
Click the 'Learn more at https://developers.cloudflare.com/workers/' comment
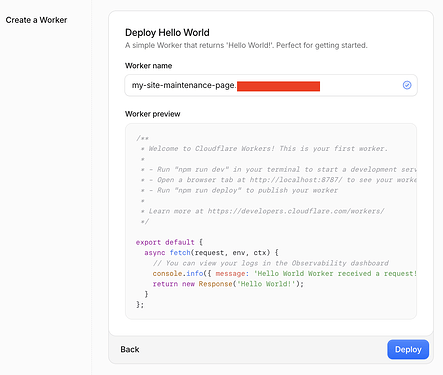pyautogui.click(x=262, y=211)
